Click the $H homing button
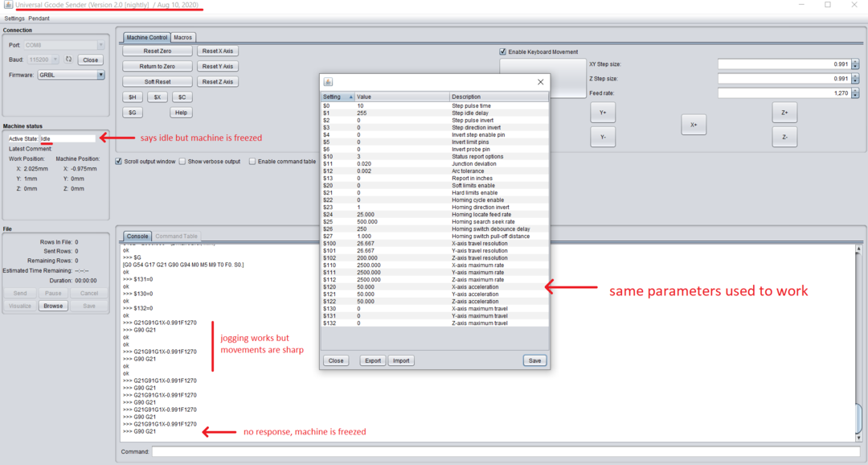This screenshot has height=465, width=868. pyautogui.click(x=133, y=97)
